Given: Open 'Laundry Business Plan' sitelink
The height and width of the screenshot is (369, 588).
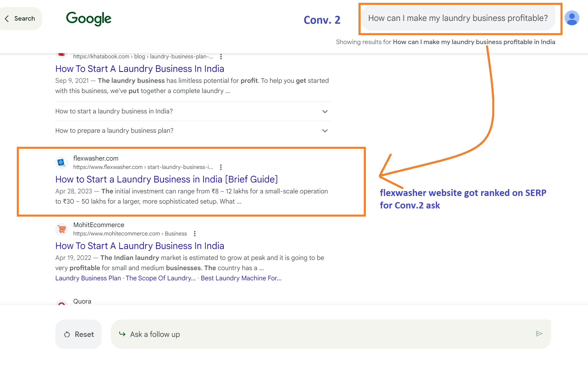Looking at the screenshot, I should coord(88,278).
